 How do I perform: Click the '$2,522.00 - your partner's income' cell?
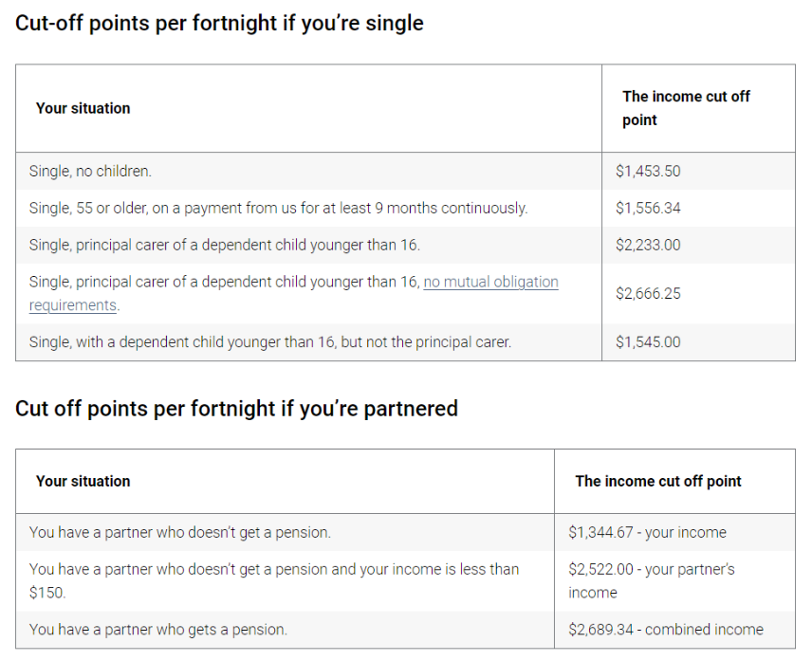674,580
